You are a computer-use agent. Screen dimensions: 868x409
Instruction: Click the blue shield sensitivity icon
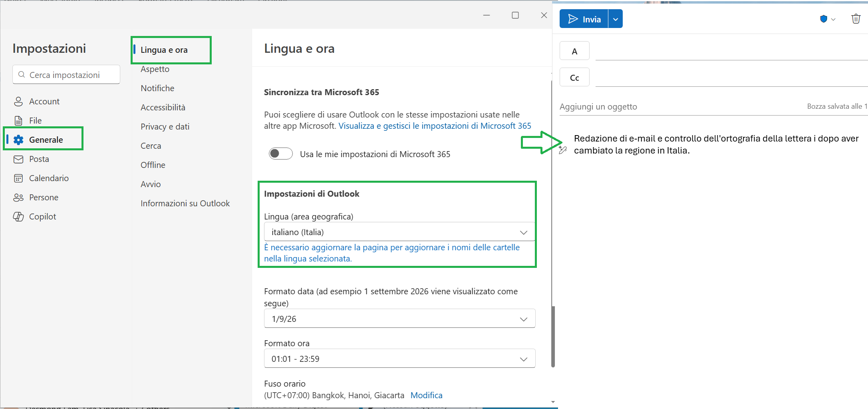click(823, 19)
